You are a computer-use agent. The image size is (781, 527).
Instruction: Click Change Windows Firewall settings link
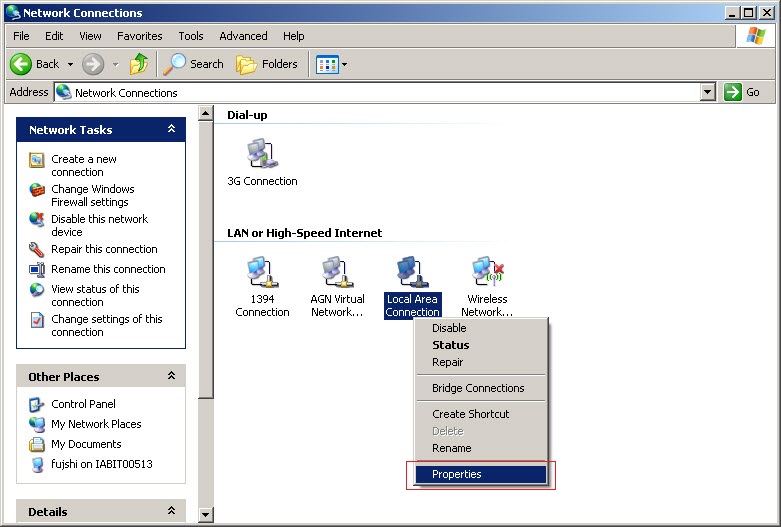pos(93,195)
